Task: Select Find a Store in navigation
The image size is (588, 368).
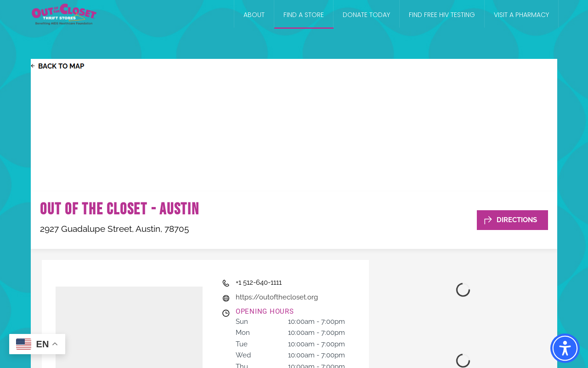Action: 304,15
